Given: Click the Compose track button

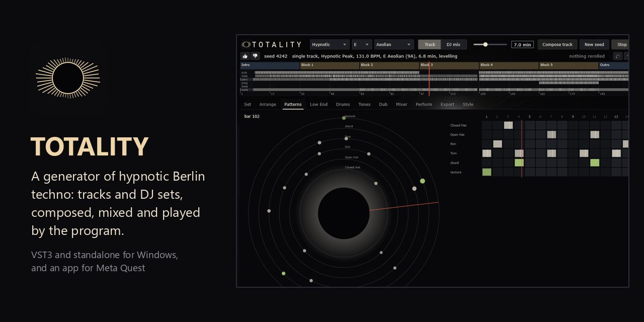Looking at the screenshot, I should coord(557,44).
